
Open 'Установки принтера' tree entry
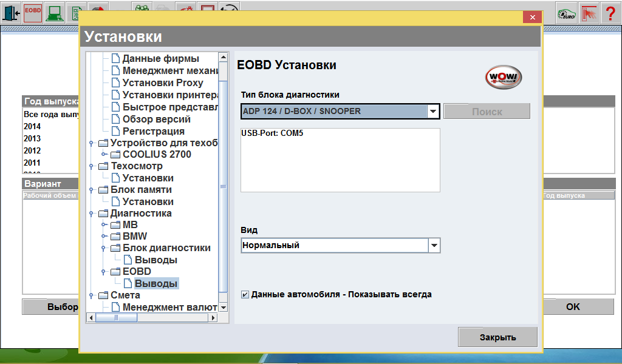coord(170,95)
